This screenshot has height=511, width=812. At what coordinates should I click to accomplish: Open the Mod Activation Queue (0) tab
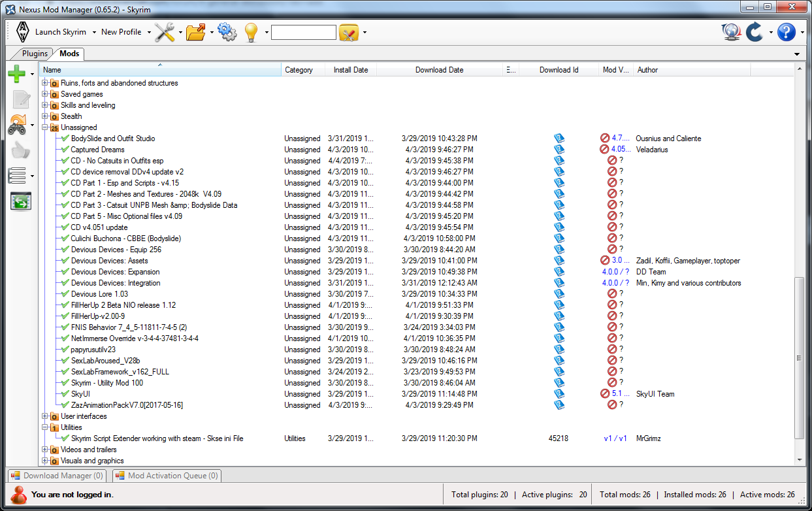tap(167, 476)
